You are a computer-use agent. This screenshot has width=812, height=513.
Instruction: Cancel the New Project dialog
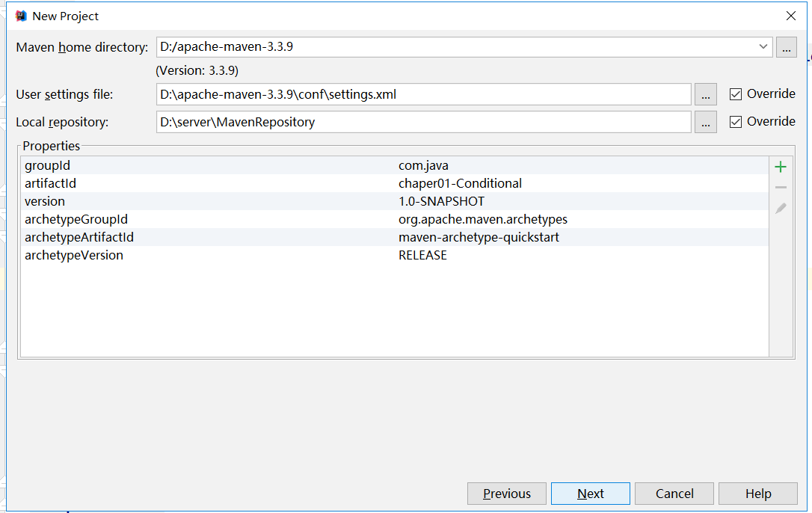[x=674, y=494]
